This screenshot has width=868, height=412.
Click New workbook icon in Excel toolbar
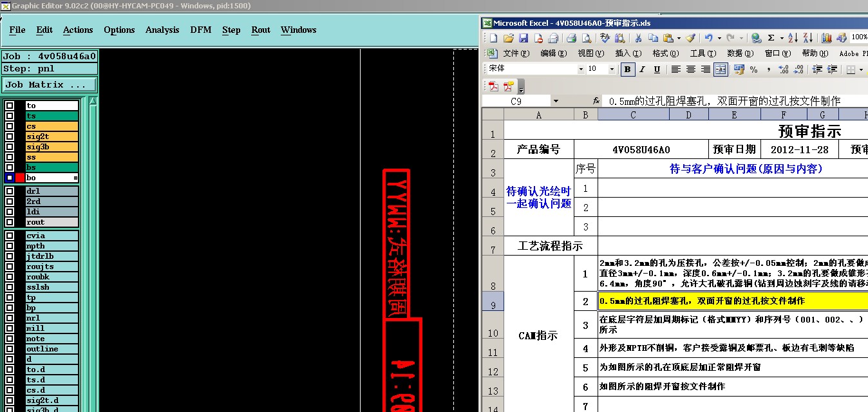pyautogui.click(x=493, y=38)
